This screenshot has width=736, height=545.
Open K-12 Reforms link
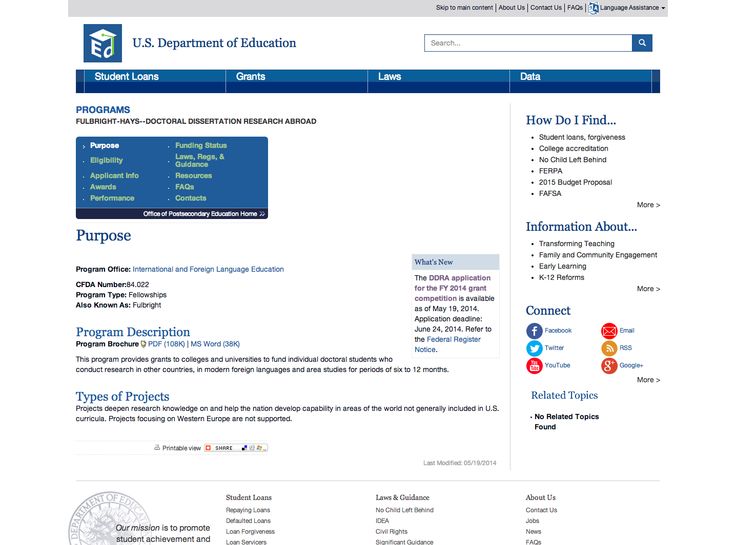561,277
